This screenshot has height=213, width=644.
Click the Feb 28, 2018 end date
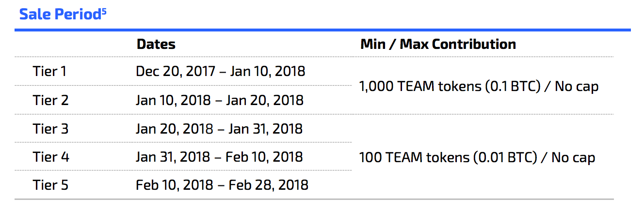pyautogui.click(x=268, y=185)
